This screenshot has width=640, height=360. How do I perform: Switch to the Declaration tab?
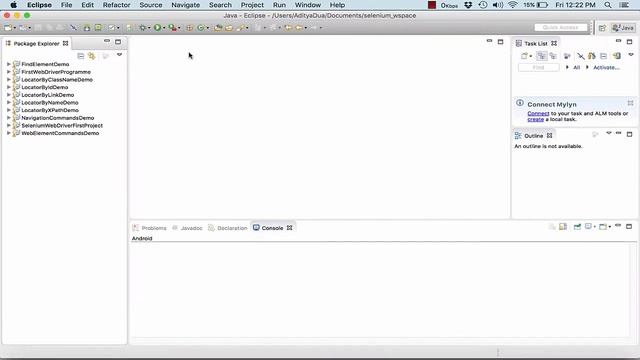(227, 228)
